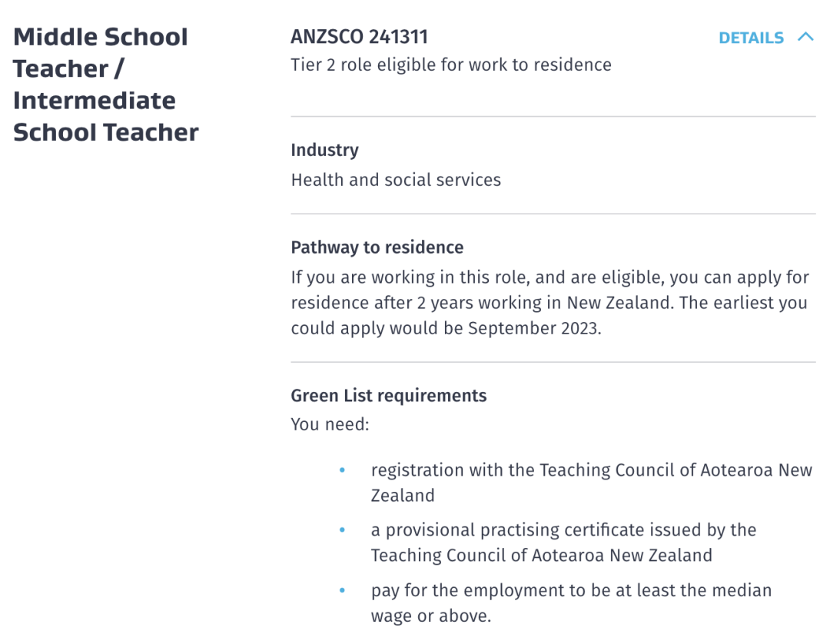Click the 'You need:' text
This screenshot has height=644, width=830.
[x=330, y=424]
